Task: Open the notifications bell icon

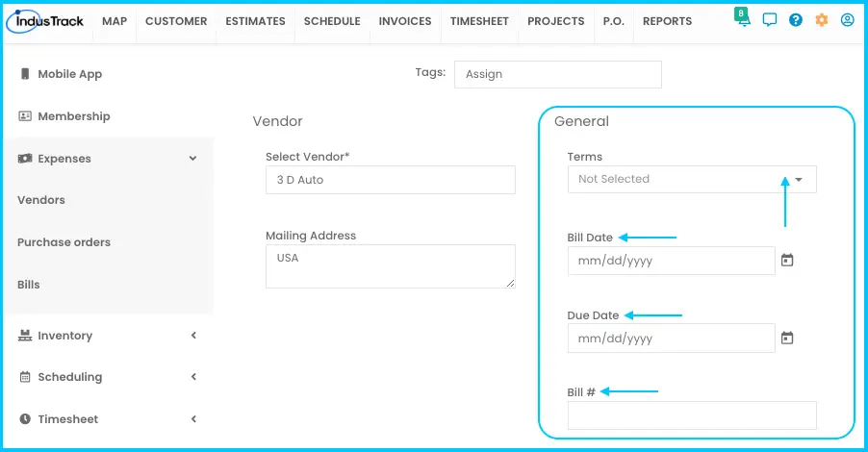Action: click(743, 18)
